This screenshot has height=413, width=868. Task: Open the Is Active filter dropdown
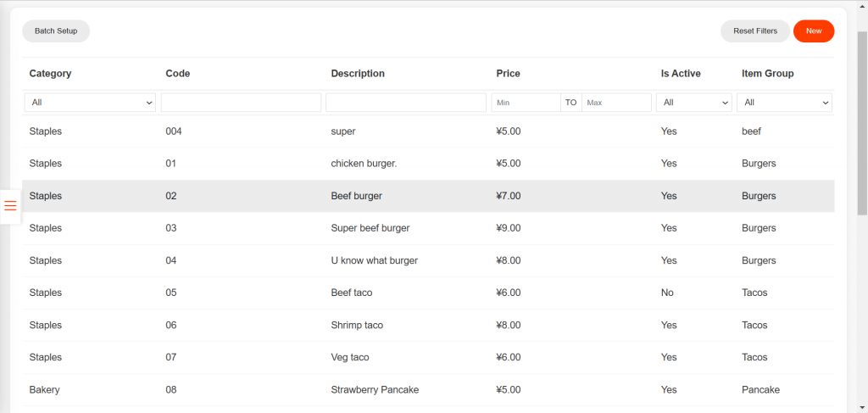pos(696,103)
